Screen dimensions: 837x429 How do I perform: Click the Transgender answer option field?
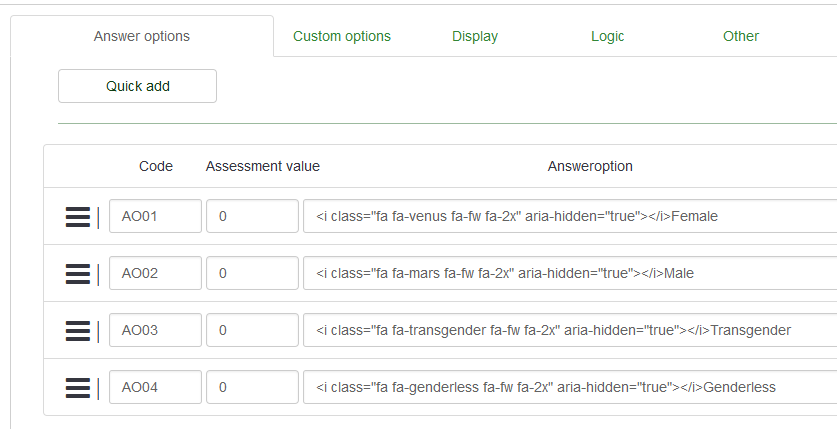570,330
